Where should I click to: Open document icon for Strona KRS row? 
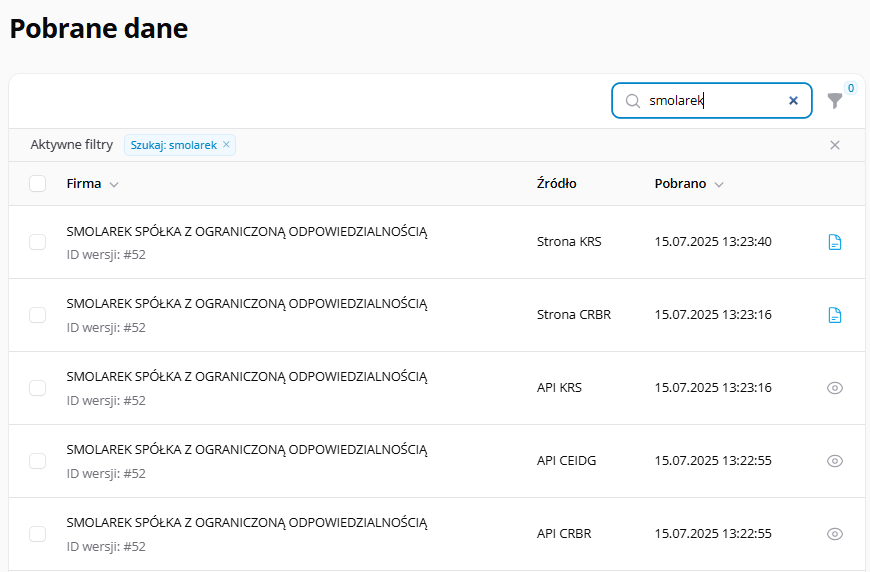[x=834, y=242]
